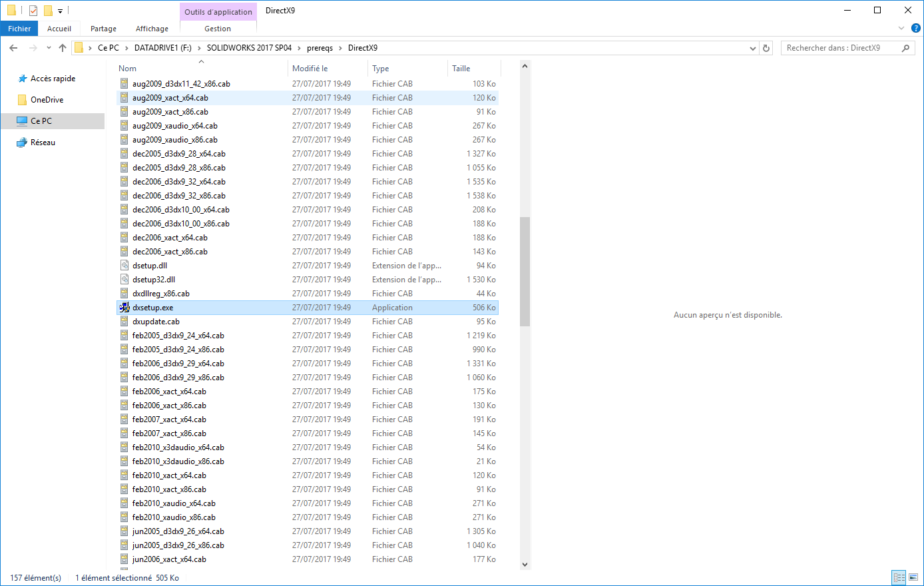Select dec2006_d3dx10_00_x86.cab file name
The image size is (924, 586).
(x=180, y=224)
